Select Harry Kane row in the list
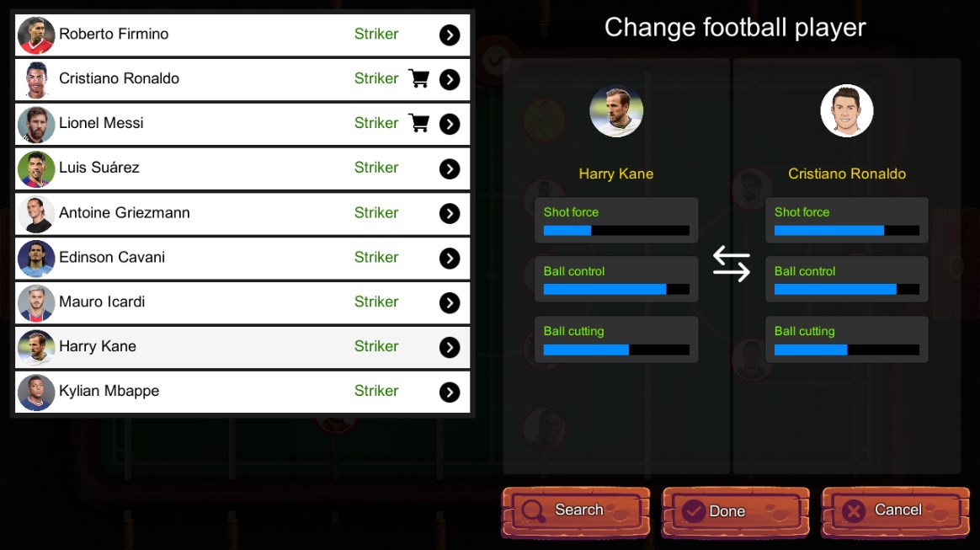Image resolution: width=980 pixels, height=550 pixels. pyautogui.click(x=242, y=347)
